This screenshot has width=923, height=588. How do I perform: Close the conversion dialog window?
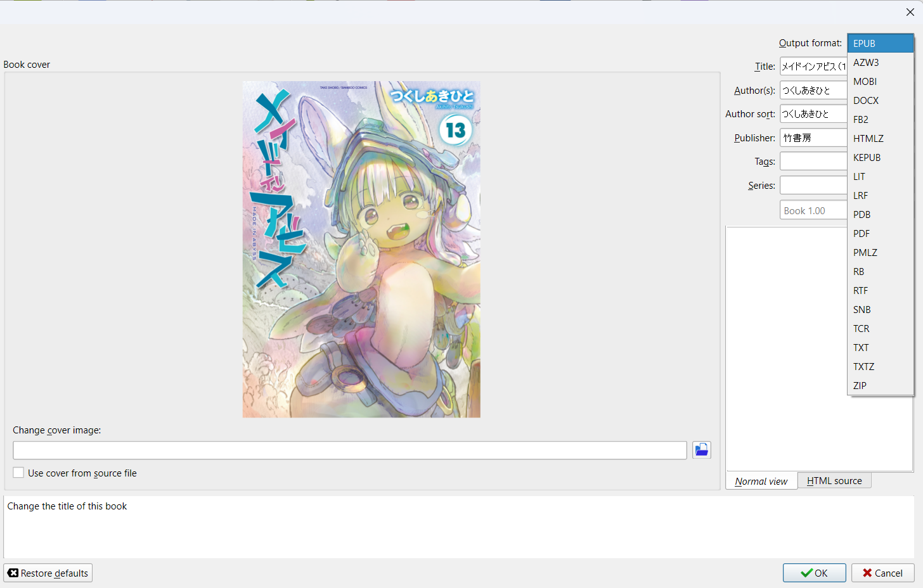point(910,12)
